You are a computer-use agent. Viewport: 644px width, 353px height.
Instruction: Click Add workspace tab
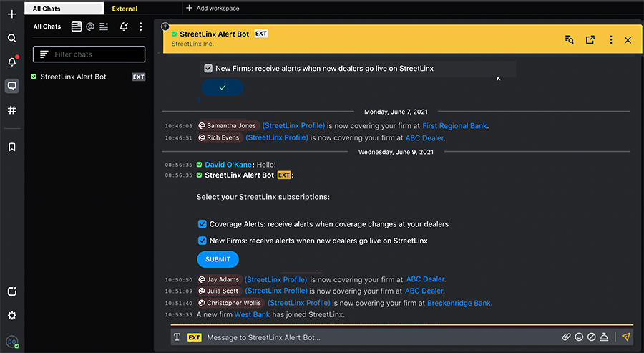(213, 9)
